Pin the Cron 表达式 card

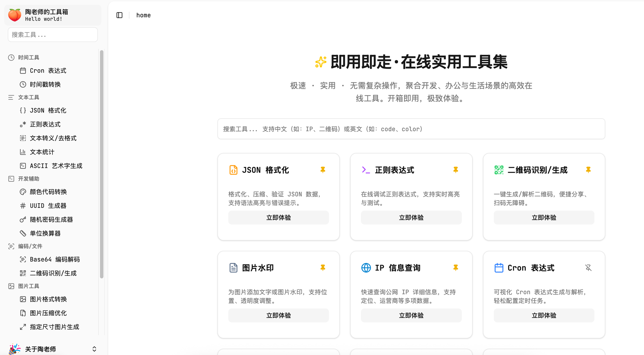click(x=589, y=267)
